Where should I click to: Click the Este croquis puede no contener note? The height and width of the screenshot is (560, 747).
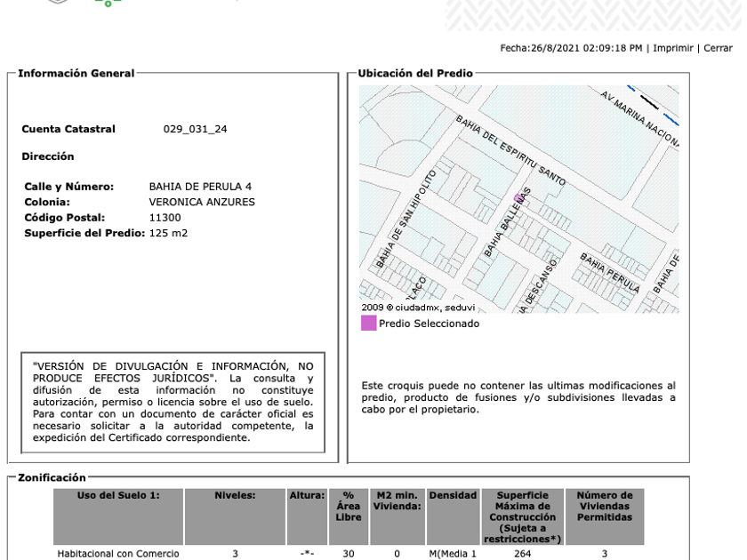[x=518, y=397]
